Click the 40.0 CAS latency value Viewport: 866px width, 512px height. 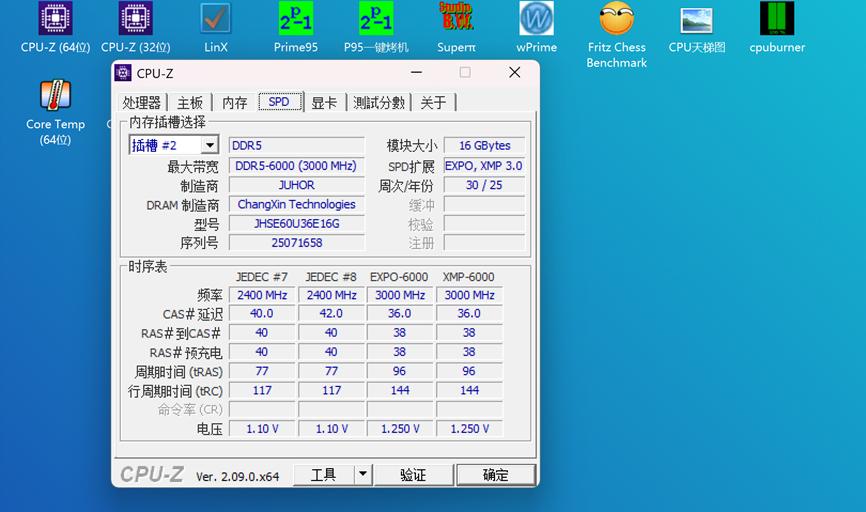tap(262, 314)
